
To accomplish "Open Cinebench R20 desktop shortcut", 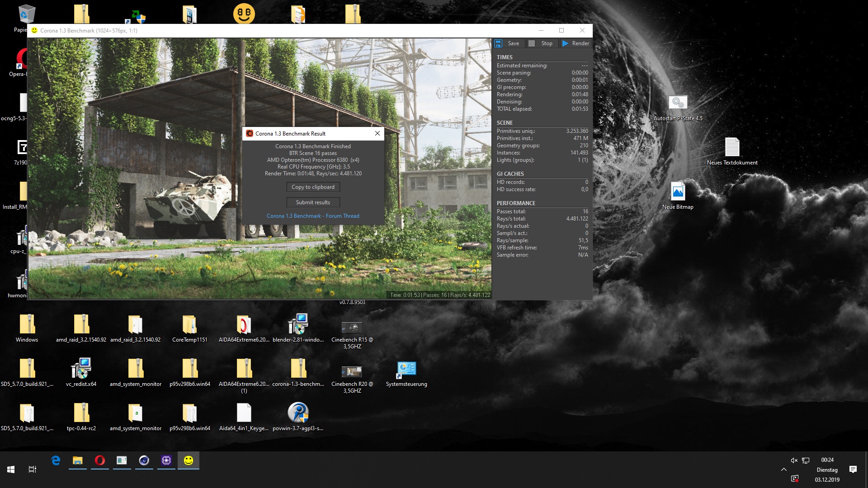I will [352, 371].
